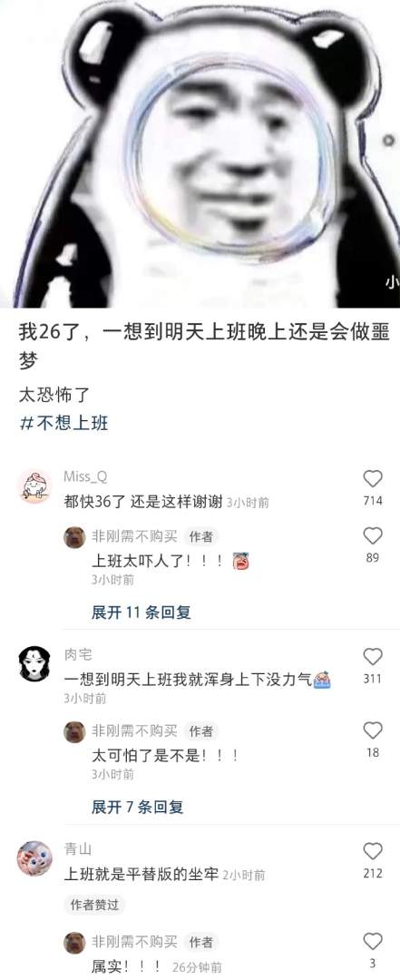The height and width of the screenshot is (980, 400).
Task: Tap heart on 青山's comment with 212 likes
Action: [373, 851]
